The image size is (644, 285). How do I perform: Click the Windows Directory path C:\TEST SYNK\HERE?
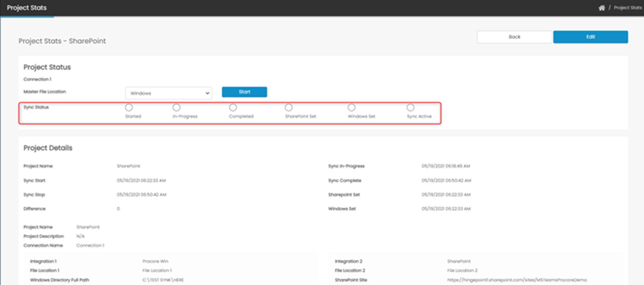(x=163, y=280)
